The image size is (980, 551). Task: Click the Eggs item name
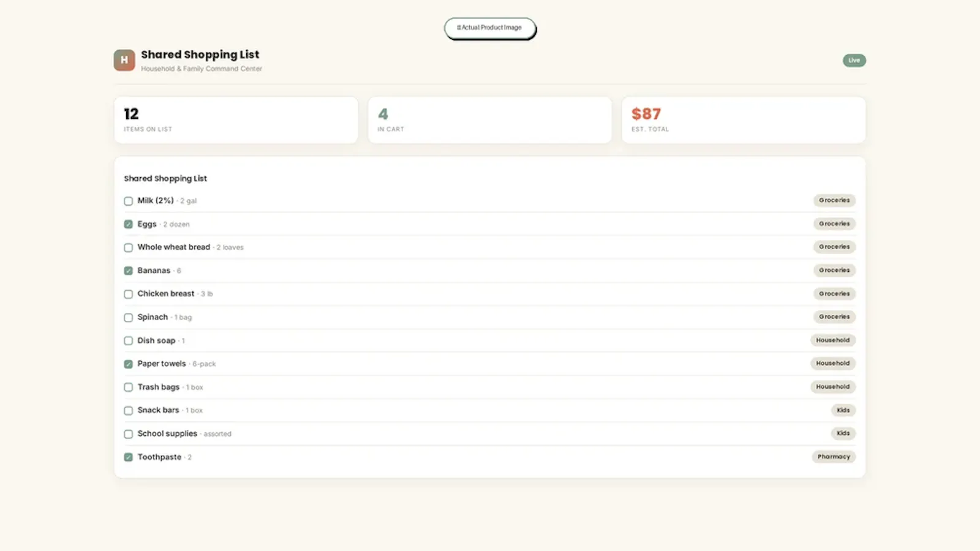click(147, 224)
